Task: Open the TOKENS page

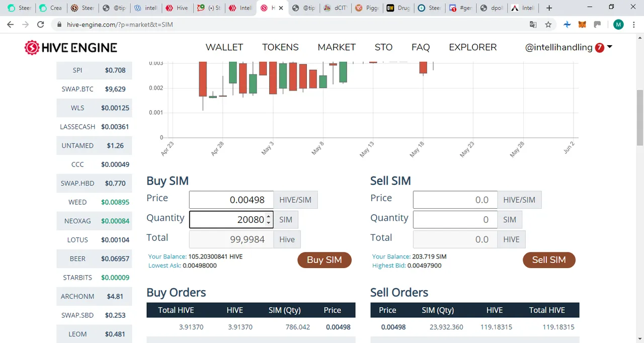Action: click(280, 47)
